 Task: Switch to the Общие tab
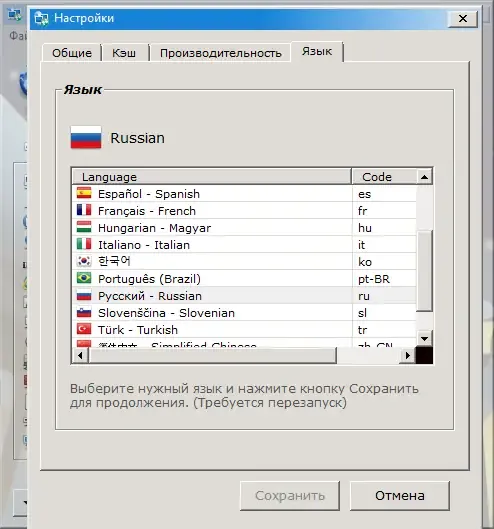click(x=72, y=53)
